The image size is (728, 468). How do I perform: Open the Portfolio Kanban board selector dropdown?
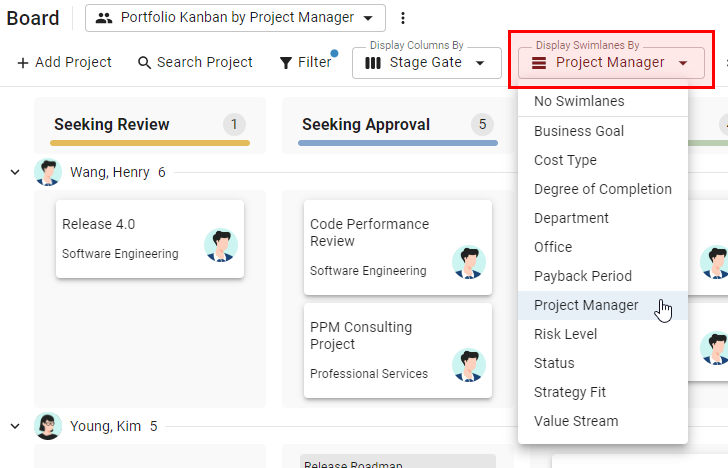(235, 18)
